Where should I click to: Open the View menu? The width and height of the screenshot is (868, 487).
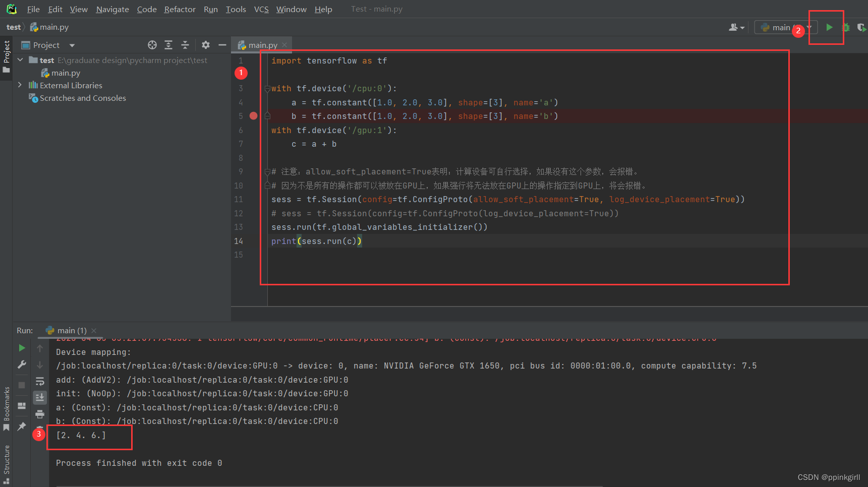79,9
